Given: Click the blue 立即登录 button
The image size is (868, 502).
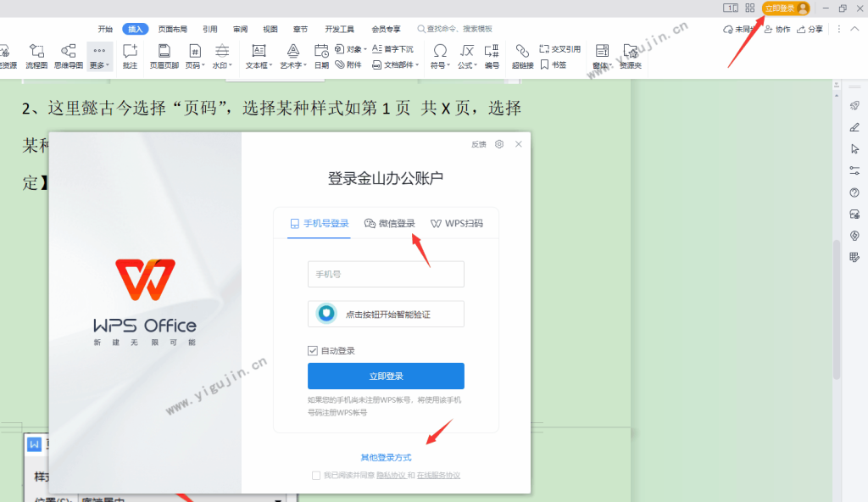Looking at the screenshot, I should point(386,376).
